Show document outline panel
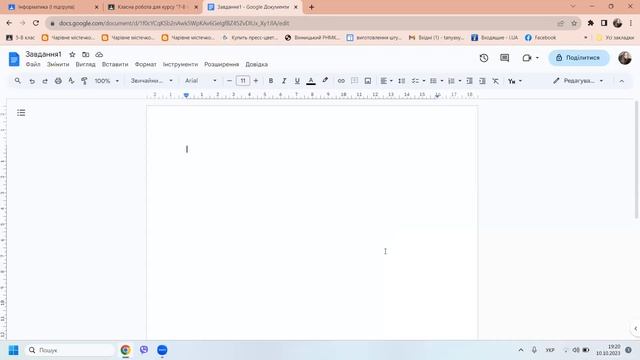The image size is (640, 360). pos(21,113)
